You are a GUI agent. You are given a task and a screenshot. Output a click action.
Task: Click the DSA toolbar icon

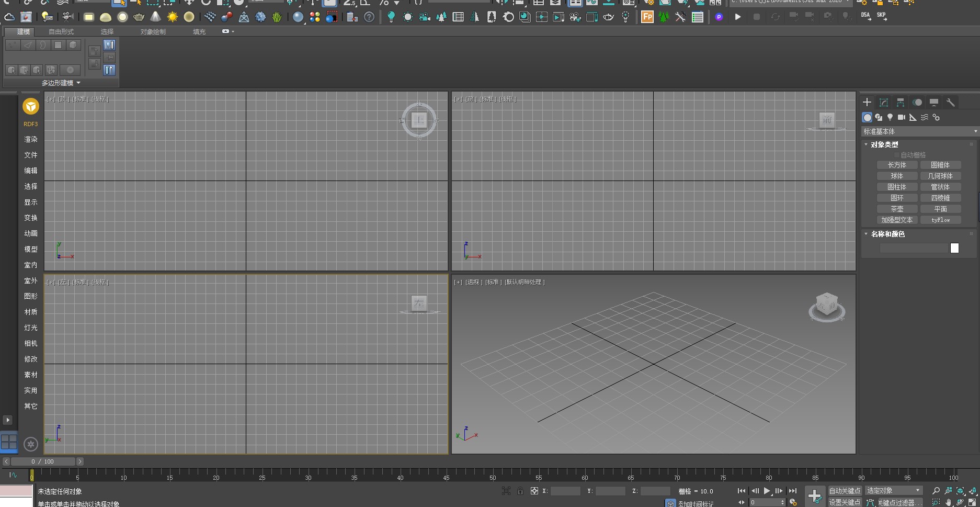click(x=866, y=17)
